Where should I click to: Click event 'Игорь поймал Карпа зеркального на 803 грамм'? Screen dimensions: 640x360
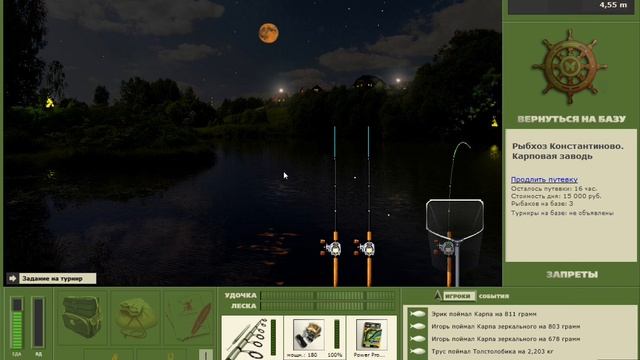coord(506,327)
